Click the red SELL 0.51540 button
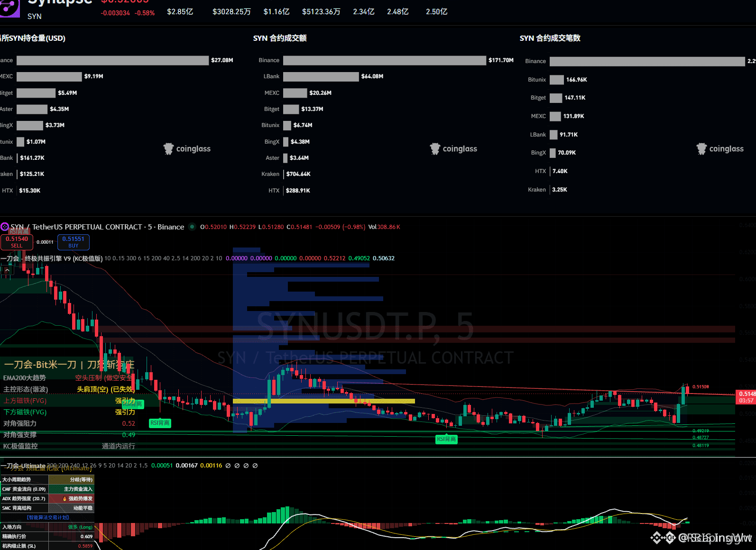This screenshot has width=756, height=550. tap(17, 242)
